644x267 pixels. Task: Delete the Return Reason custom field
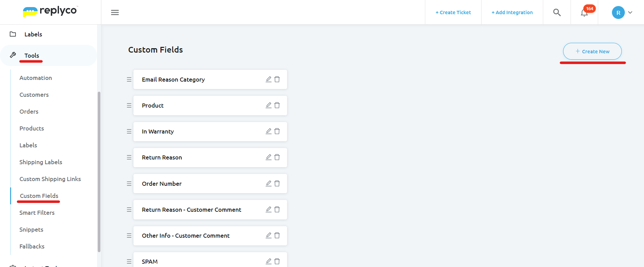(277, 157)
